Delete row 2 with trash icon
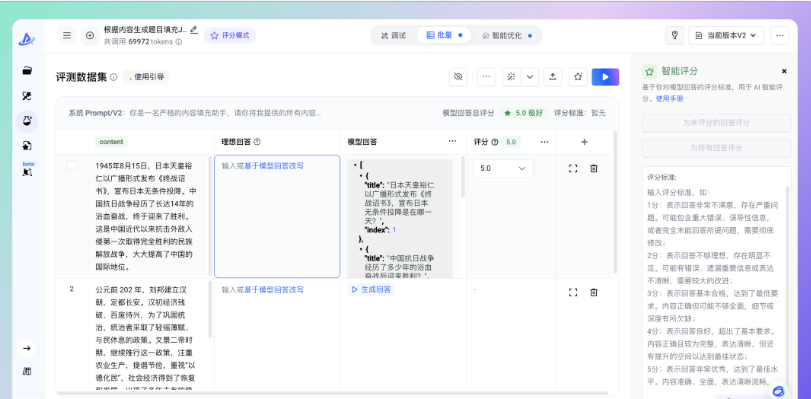Image resolution: width=811 pixels, height=399 pixels. point(594,292)
